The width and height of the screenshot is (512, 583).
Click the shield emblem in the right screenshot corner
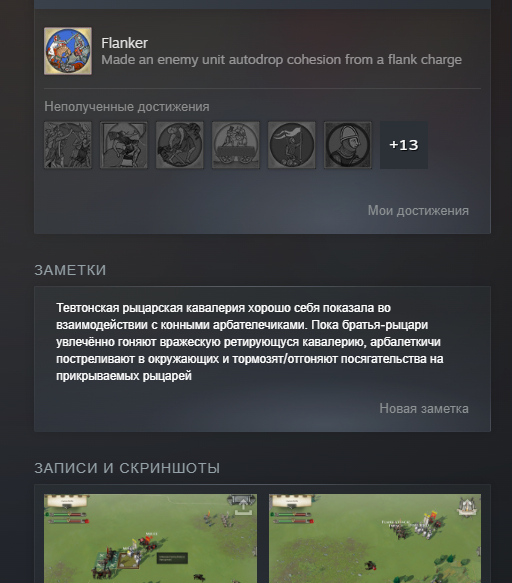pos(467,506)
